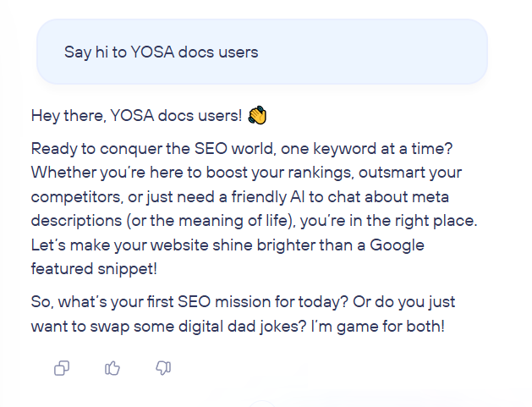The height and width of the screenshot is (407, 532).
Task: Dislike the response with the thumbs down icon
Action: [164, 367]
